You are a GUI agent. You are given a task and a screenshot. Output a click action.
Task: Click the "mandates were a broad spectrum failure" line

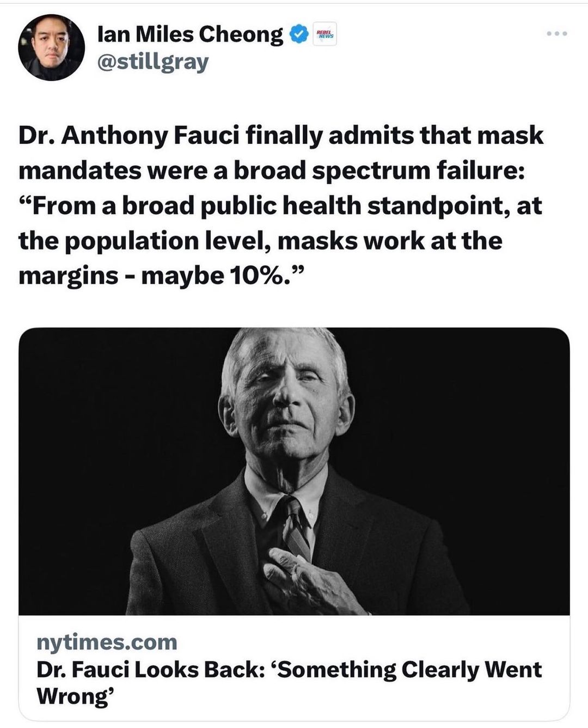click(x=272, y=170)
